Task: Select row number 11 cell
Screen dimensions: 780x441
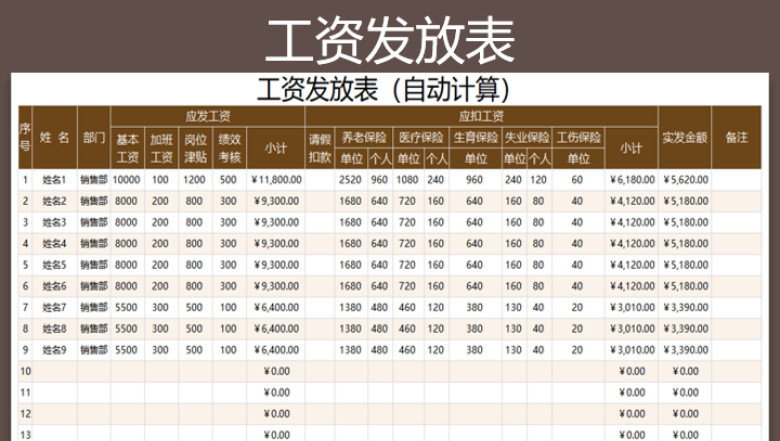Action: [x=25, y=393]
